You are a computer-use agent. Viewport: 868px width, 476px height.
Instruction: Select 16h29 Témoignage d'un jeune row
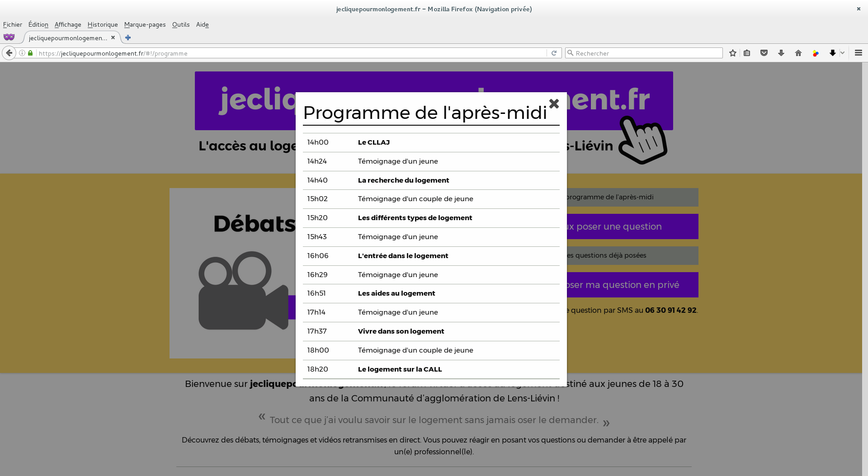[431, 275]
